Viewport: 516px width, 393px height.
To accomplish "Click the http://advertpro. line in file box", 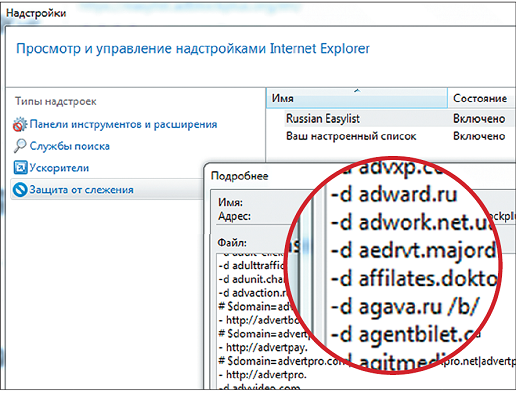I will pyautogui.click(x=263, y=375).
